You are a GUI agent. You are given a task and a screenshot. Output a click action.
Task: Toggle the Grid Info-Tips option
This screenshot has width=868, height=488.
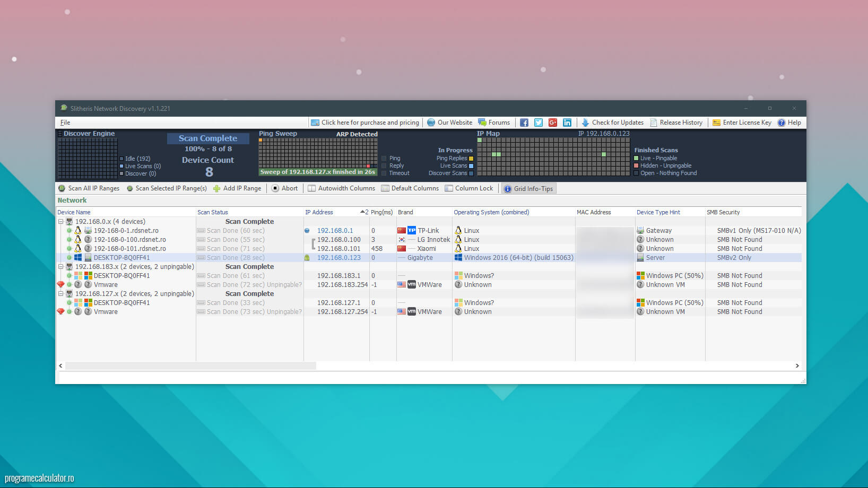[x=528, y=189]
